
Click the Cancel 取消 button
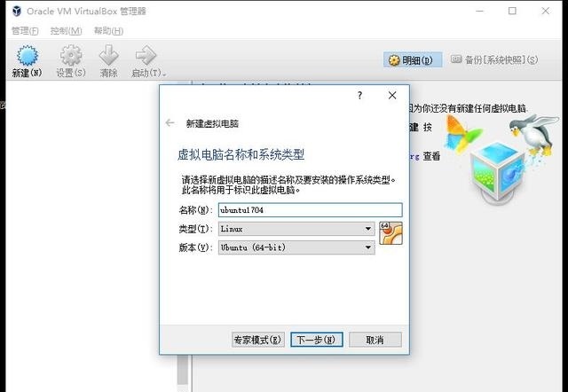point(375,340)
